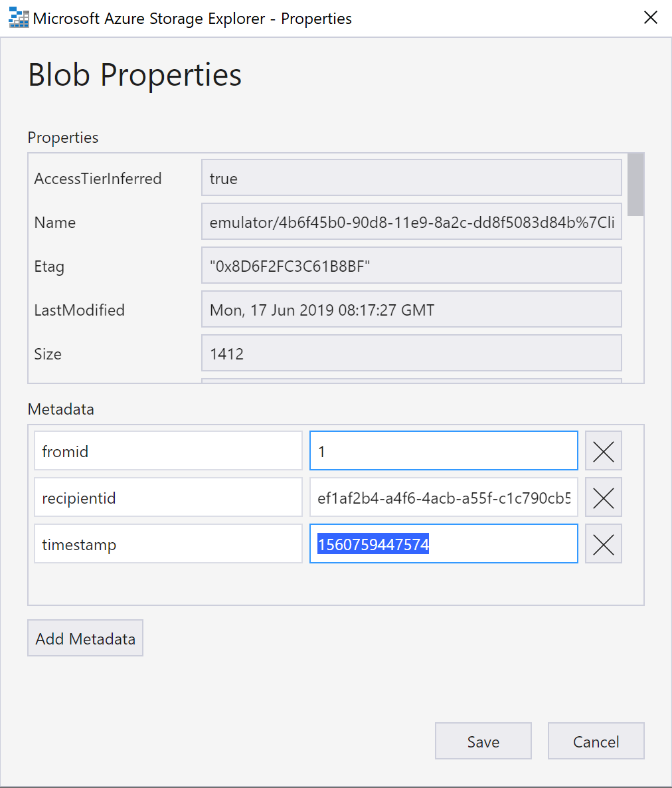The image size is (672, 788).
Task: Click the Name property value field
Action: click(411, 221)
